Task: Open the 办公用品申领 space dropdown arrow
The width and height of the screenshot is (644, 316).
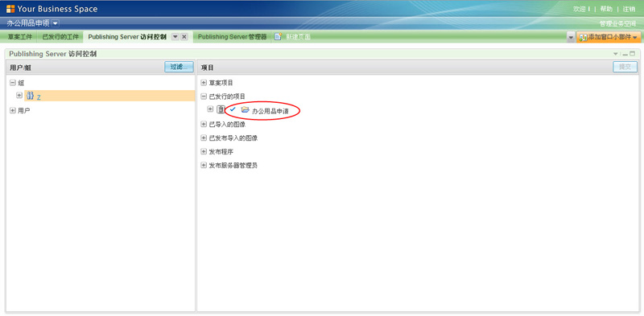Action: click(x=56, y=24)
